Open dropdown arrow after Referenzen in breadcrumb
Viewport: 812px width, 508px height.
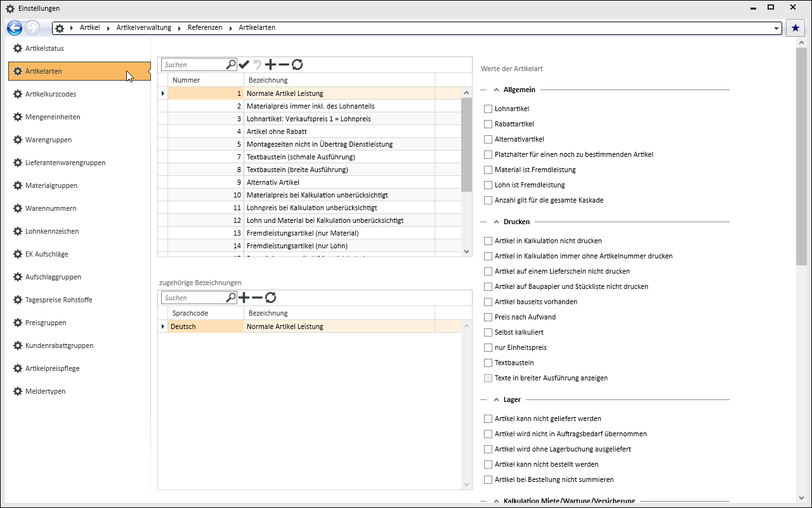pos(231,28)
